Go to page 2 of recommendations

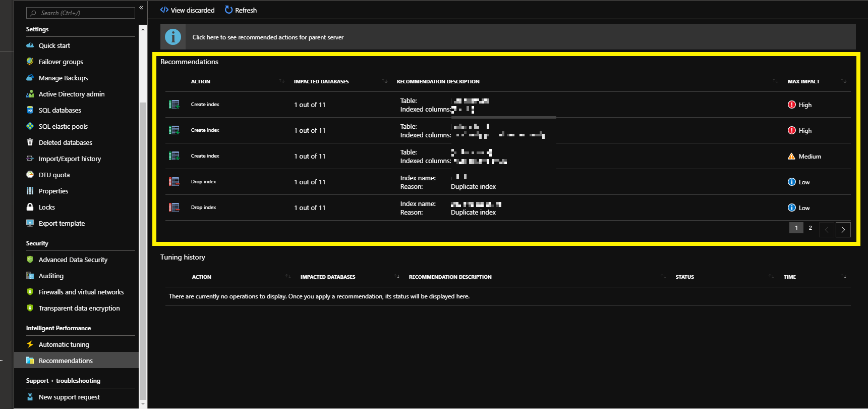pos(811,228)
